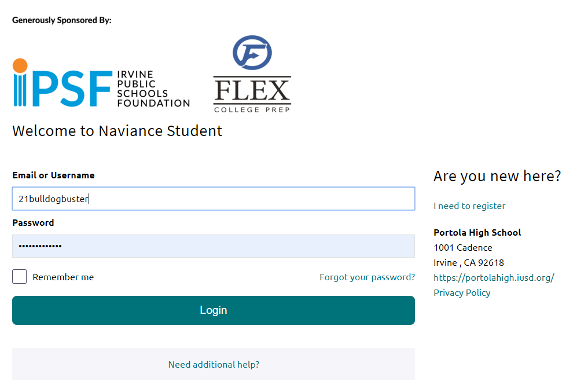Click the blue circular F emblem
Screen dimensions: 588x392
[x=252, y=53]
